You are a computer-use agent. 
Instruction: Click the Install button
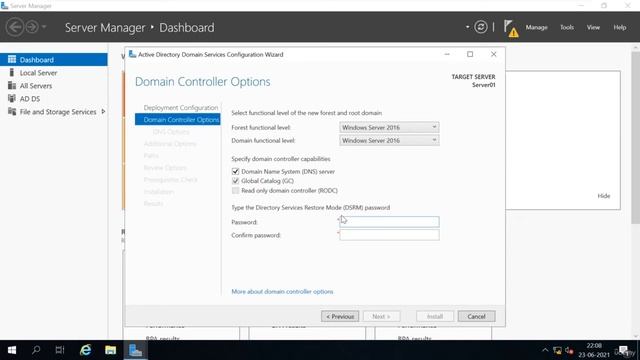pyautogui.click(x=435, y=316)
